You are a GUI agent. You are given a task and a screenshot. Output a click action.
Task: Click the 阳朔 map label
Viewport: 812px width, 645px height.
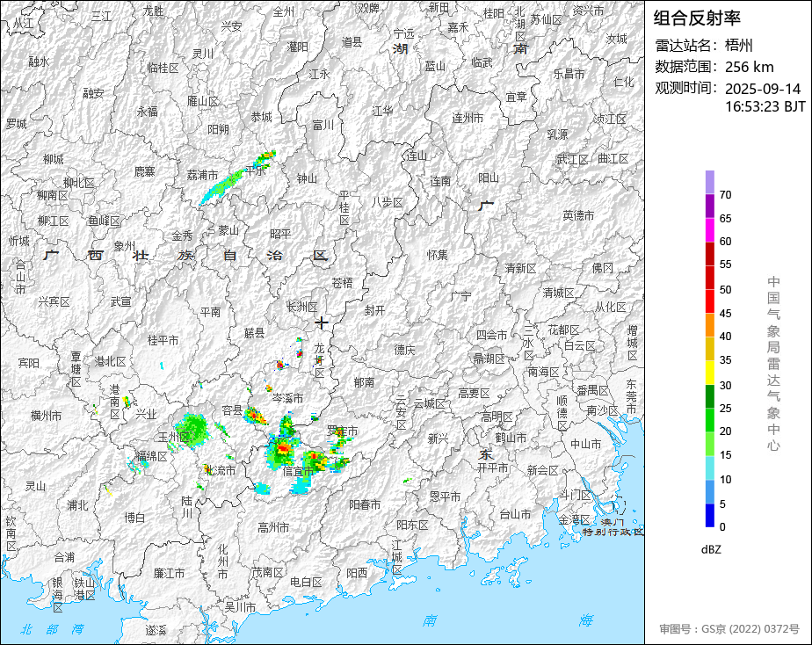(218, 129)
